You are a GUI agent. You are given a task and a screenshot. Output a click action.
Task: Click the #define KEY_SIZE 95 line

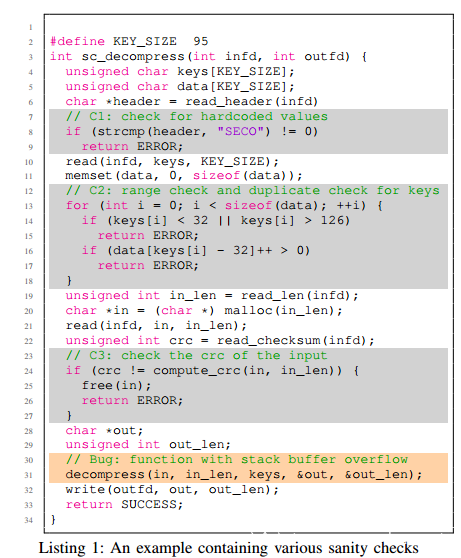pos(129,42)
